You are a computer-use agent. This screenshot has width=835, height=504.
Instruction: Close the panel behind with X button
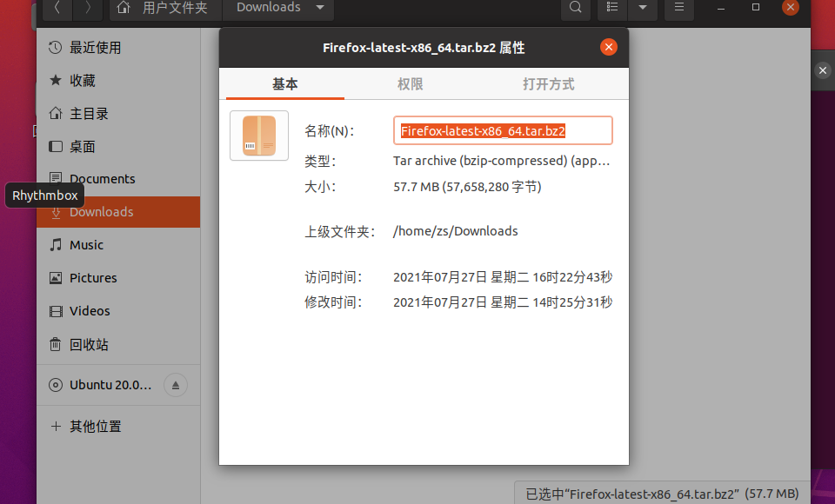[x=823, y=70]
